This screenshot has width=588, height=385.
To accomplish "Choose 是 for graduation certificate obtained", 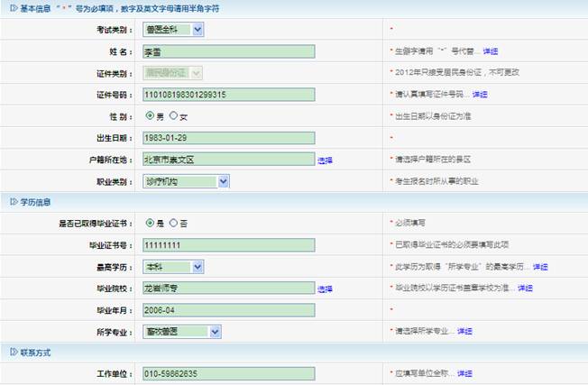I will (x=150, y=224).
